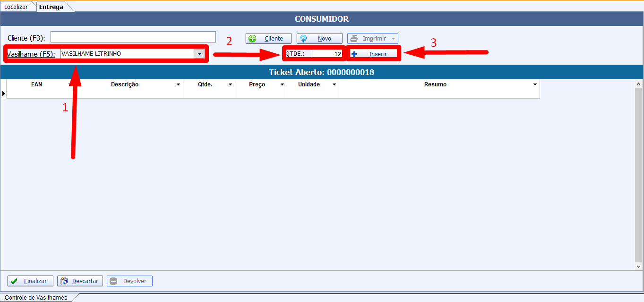Expand the Imprimir button dropdown arrow
The height and width of the screenshot is (302, 644).
[393, 39]
